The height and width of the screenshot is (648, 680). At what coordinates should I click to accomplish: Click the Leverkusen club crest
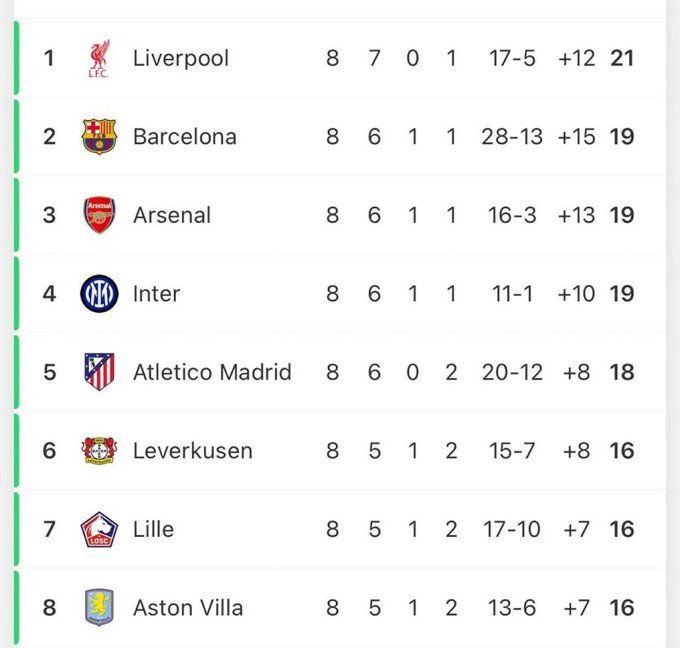pos(99,451)
